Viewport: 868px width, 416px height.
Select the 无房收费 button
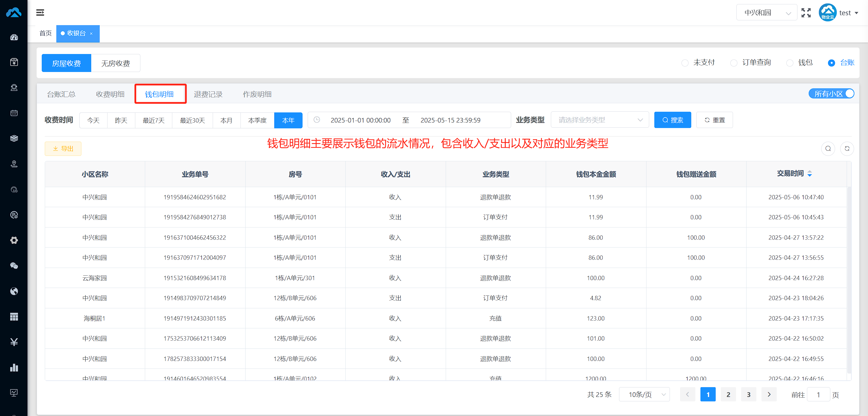pos(116,63)
